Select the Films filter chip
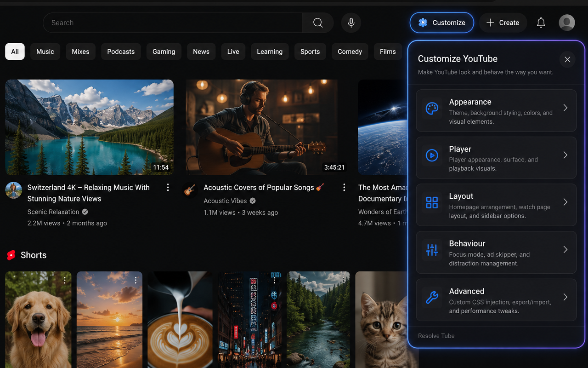Image resolution: width=588 pixels, height=368 pixels. tap(388, 52)
